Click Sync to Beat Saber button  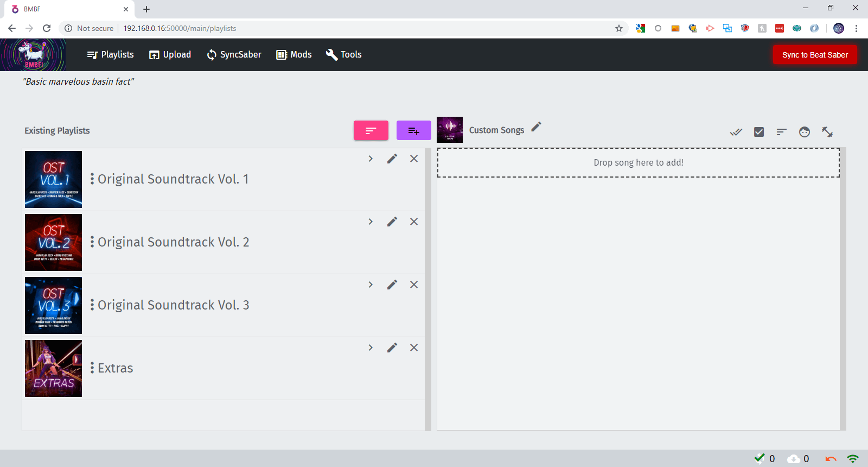pos(815,55)
